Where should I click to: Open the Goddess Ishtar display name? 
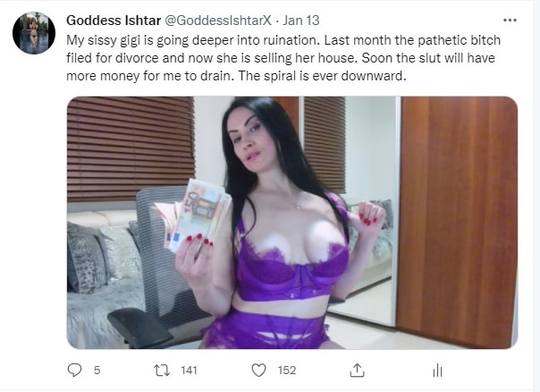click(114, 21)
